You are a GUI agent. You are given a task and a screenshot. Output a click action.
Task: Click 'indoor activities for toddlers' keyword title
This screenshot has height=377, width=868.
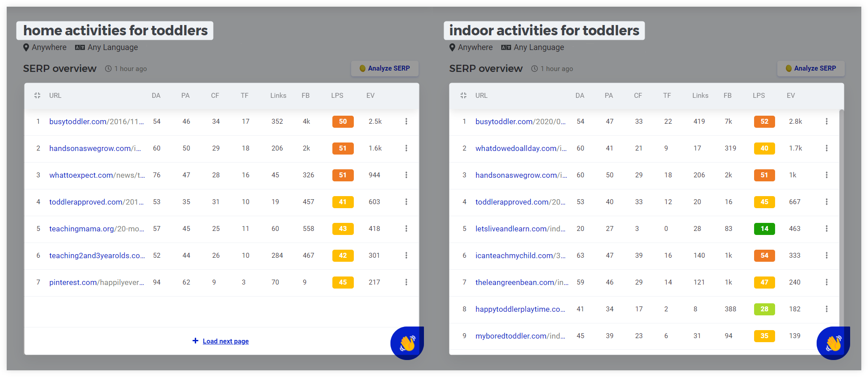coord(544,30)
